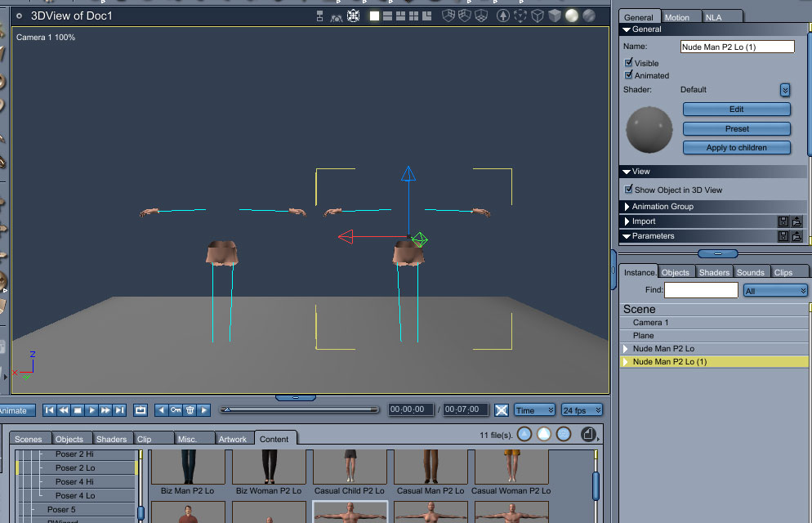The image size is (812, 523).
Task: Toggle the Animated checkbox
Action: coord(629,75)
